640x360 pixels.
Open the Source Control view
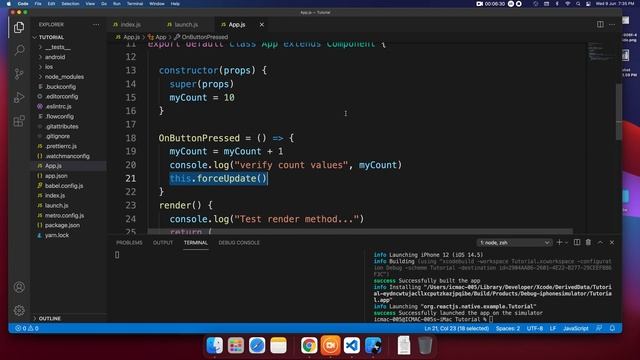pyautogui.click(x=19, y=74)
